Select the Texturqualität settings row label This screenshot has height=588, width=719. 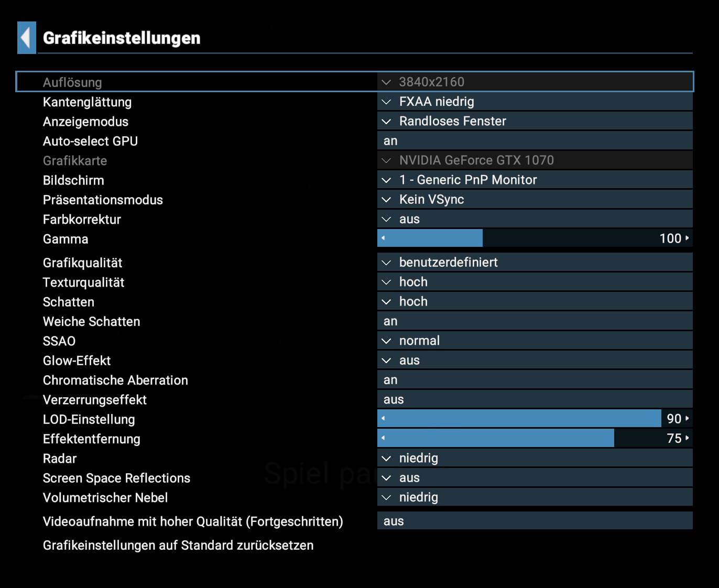(84, 282)
